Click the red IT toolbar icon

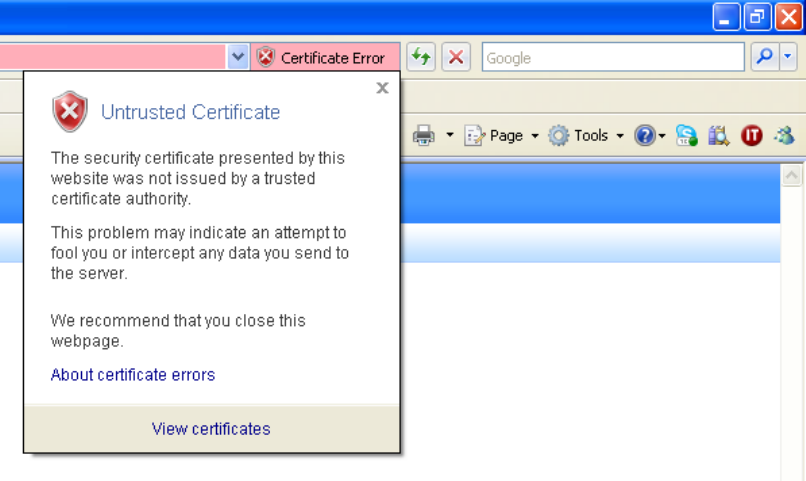(752, 136)
